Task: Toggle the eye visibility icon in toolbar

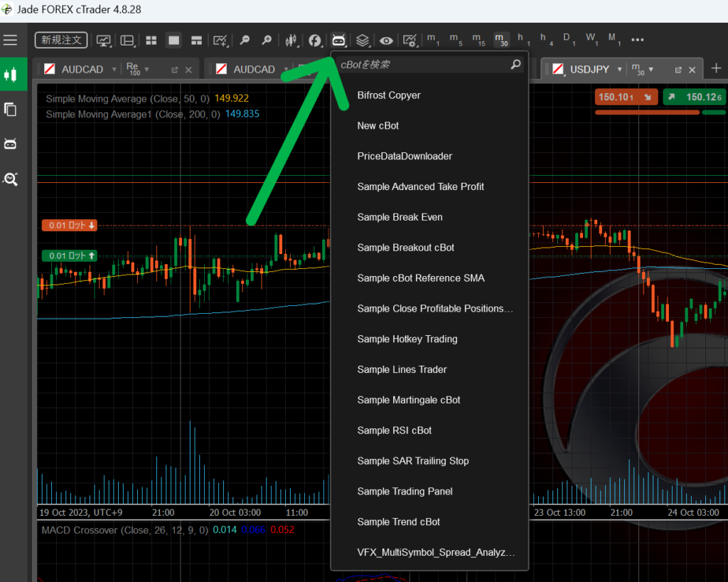Action: 386,41
